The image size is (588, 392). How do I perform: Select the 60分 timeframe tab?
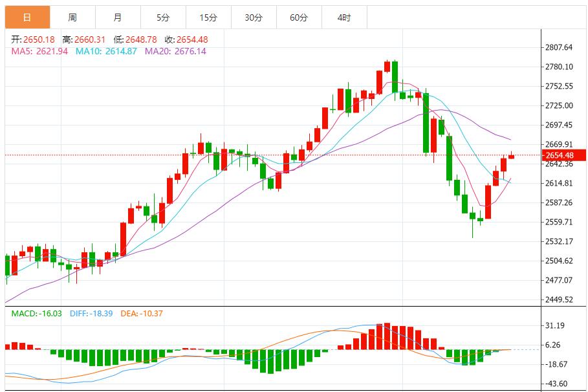[x=298, y=17]
